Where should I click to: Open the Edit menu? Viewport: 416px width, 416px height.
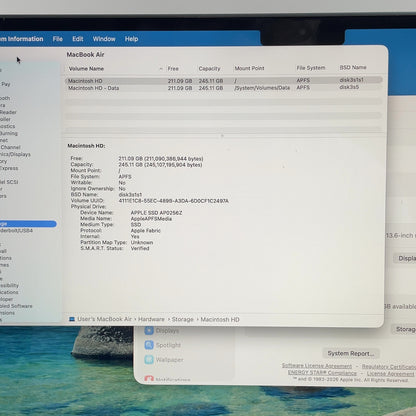(x=78, y=39)
